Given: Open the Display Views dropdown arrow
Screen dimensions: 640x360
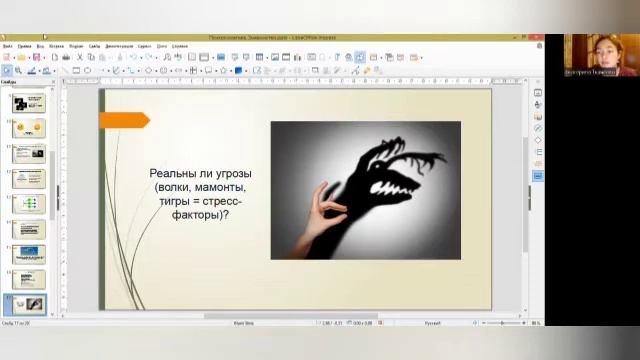Looking at the screenshot, I should coord(212,58).
